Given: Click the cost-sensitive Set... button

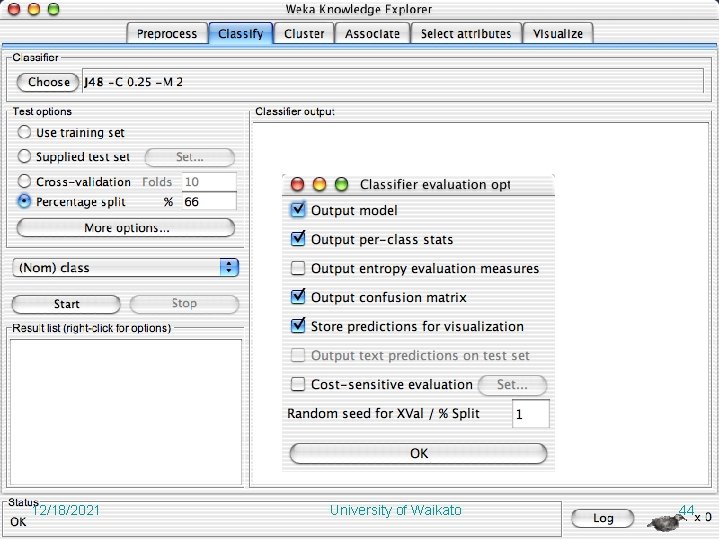Looking at the screenshot, I should tap(512, 385).
